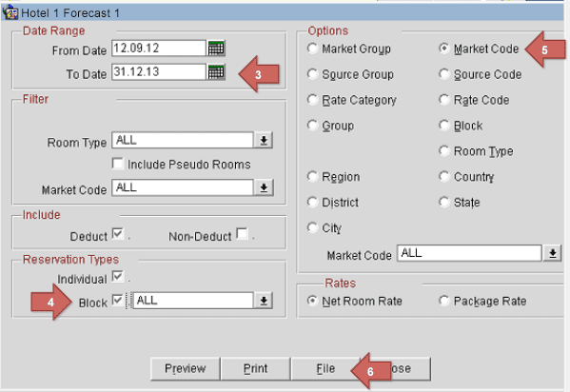
Task: Enable Include Pseudo Rooms checkbox
Action: click(118, 164)
